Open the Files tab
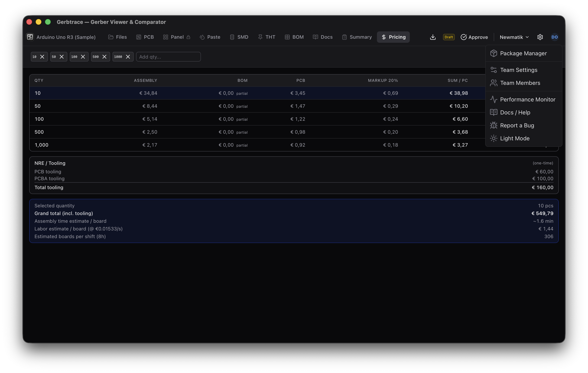 coord(117,37)
